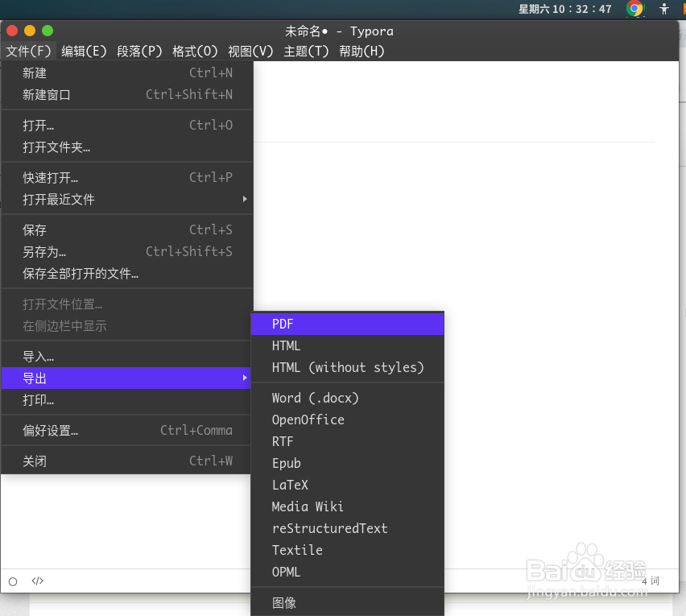Click the 4 词 word count
The width and height of the screenshot is (686, 616).
pos(650,581)
